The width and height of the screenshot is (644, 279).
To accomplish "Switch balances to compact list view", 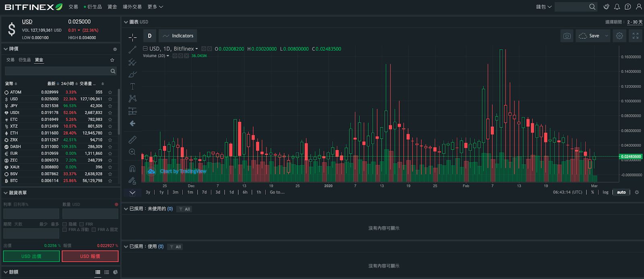I will [107, 272].
